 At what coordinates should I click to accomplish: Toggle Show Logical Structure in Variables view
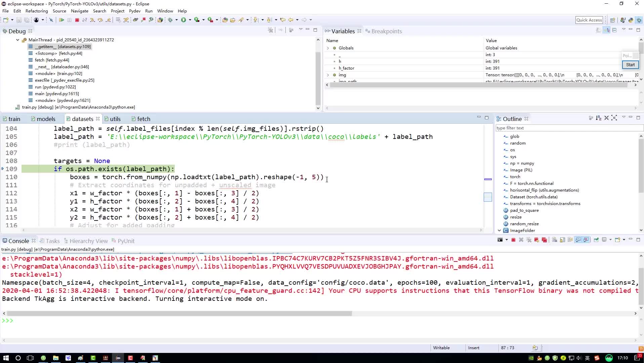607,30
